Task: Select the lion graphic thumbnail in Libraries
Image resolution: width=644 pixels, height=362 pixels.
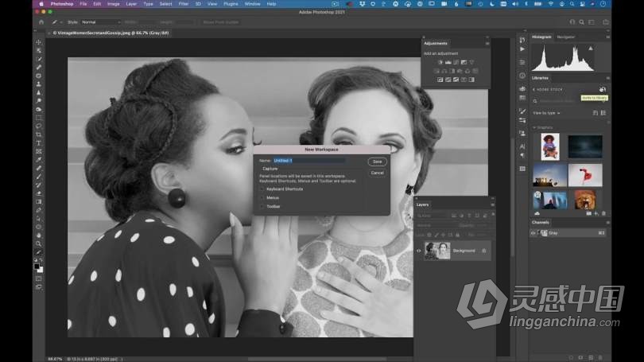Action: pos(585,200)
